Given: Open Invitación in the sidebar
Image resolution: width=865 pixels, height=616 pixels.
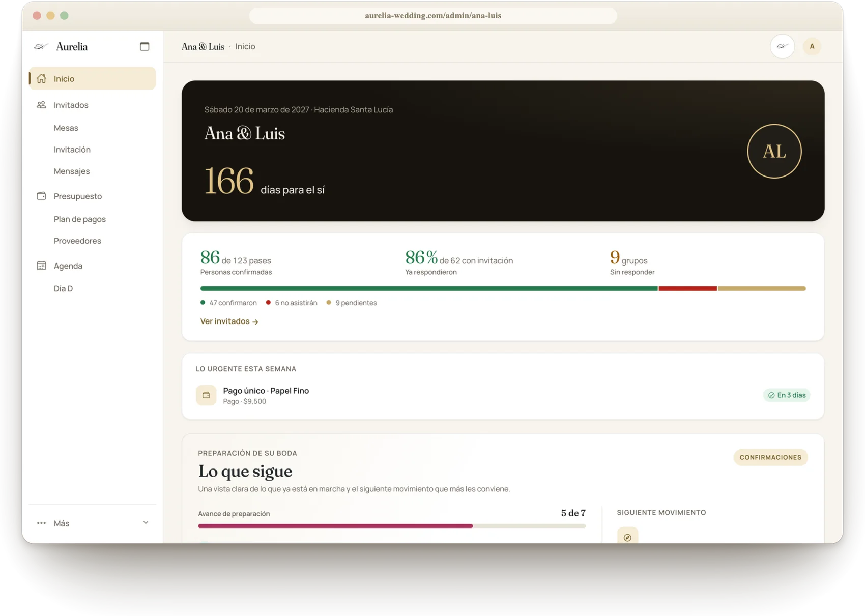Looking at the screenshot, I should 72,150.
